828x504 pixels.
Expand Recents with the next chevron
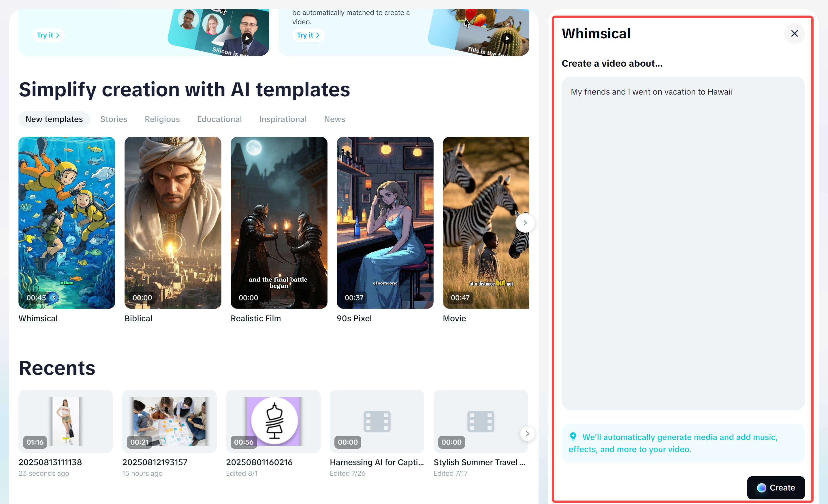527,433
